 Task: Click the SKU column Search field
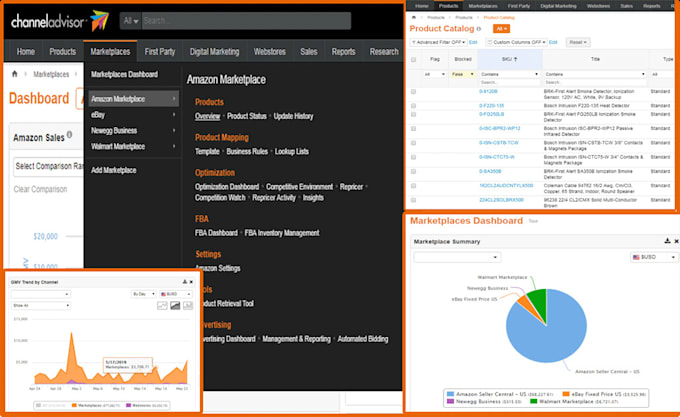510,82
